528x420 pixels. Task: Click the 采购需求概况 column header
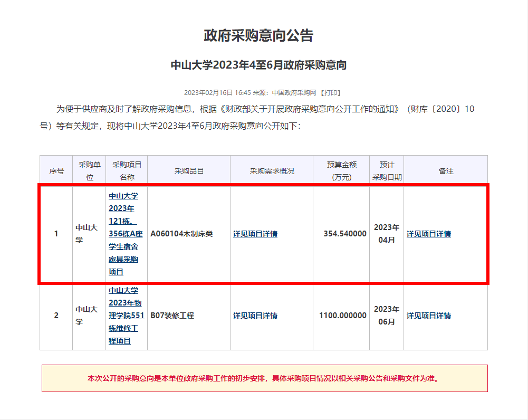[272, 171]
